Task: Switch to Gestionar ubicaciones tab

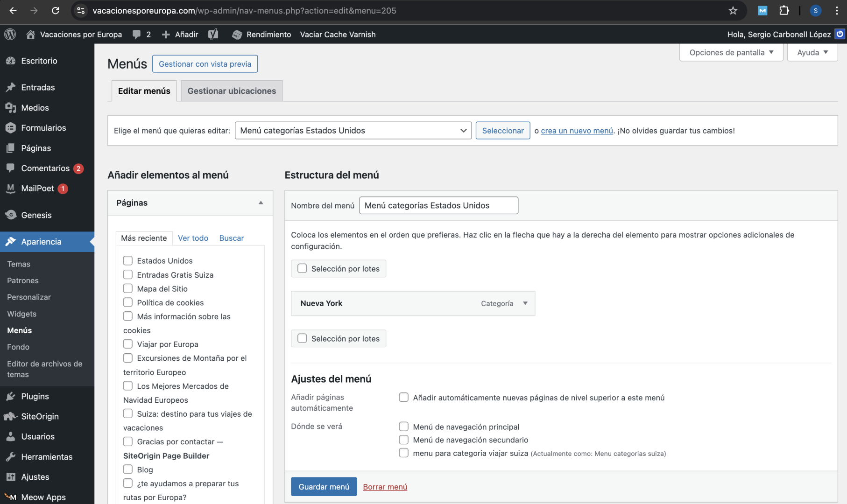Action: [232, 91]
